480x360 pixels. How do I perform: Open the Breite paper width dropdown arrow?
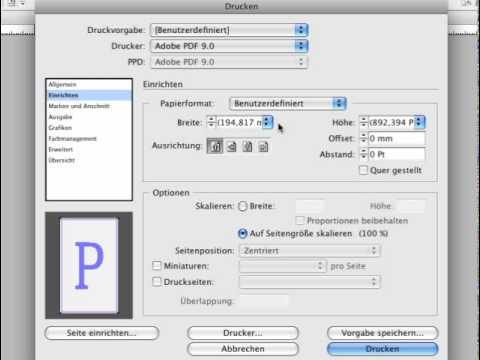click(x=267, y=122)
